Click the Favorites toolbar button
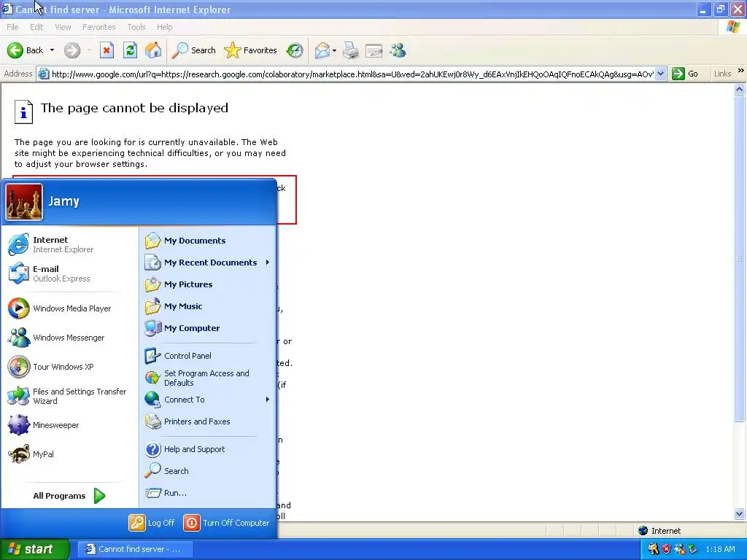747x560 pixels. click(x=251, y=50)
